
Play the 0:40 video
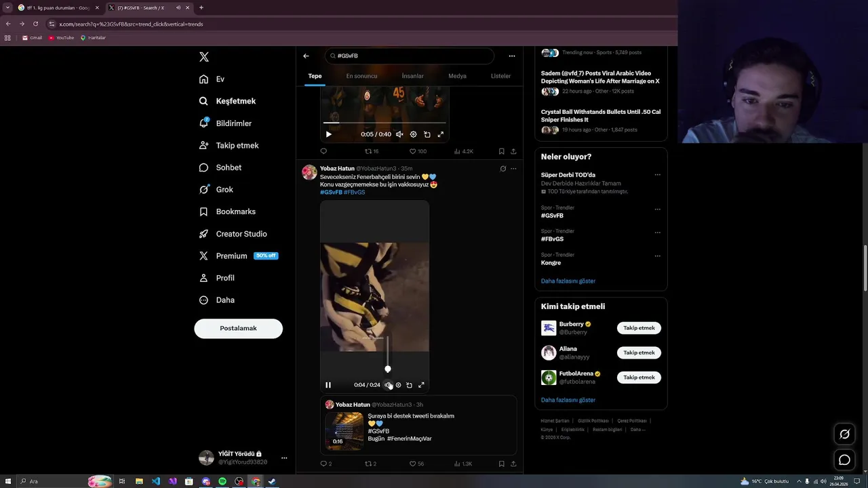[x=328, y=134]
